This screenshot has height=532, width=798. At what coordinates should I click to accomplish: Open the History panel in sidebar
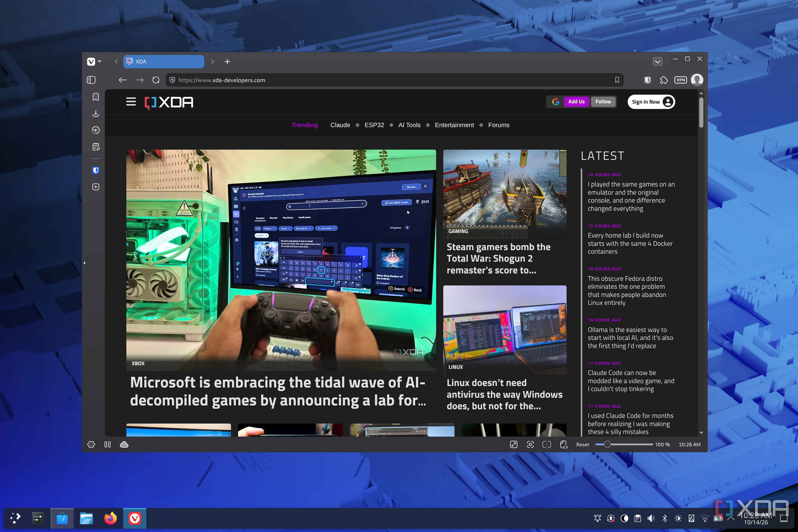pyautogui.click(x=96, y=130)
